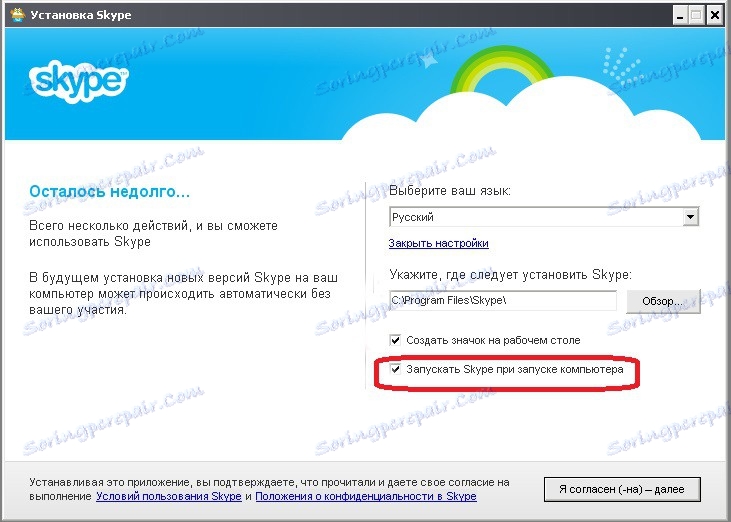Click the install path field 'C:\Program Files\Skype\'

pyautogui.click(x=503, y=301)
